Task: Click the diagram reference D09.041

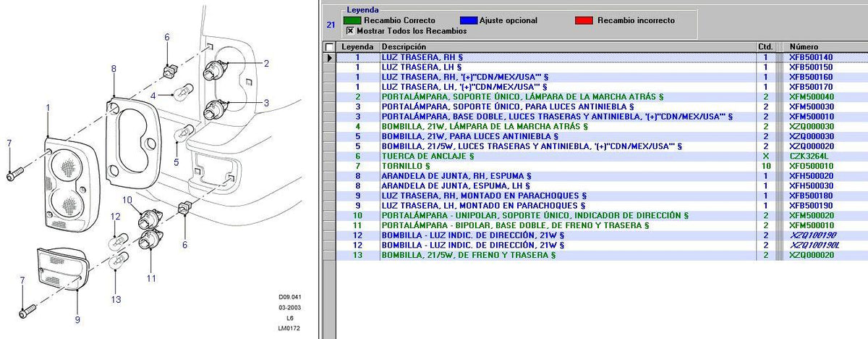Action: tap(289, 297)
